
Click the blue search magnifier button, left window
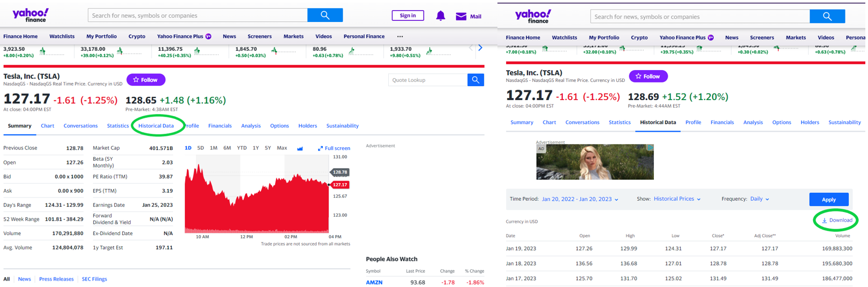325,15
